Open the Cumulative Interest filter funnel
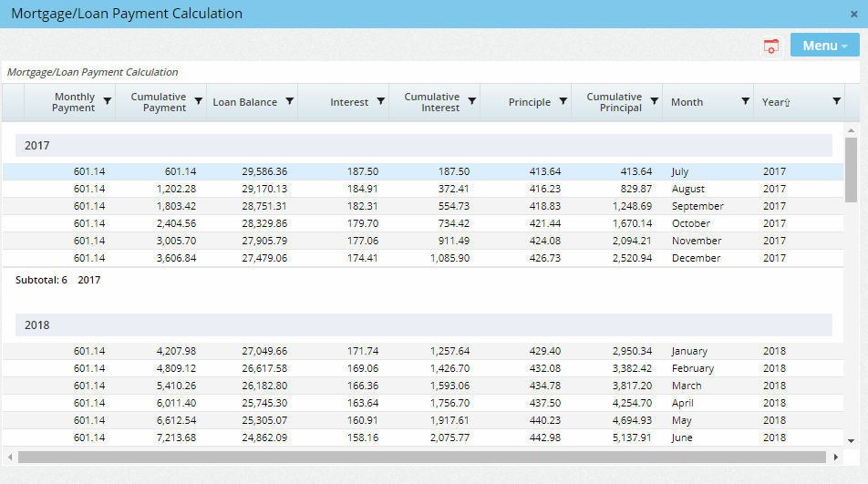 472,102
